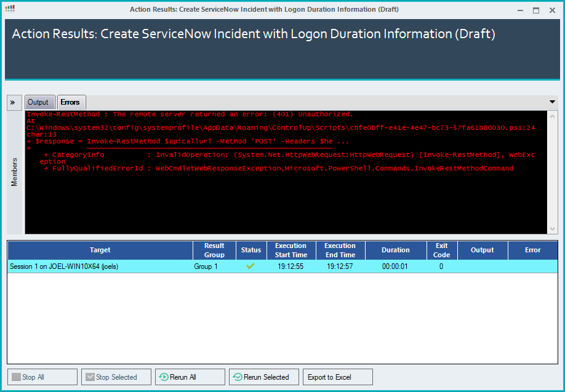This screenshot has width=565, height=392.
Task: Open the vertical Members panel label
Action: pos(14,172)
